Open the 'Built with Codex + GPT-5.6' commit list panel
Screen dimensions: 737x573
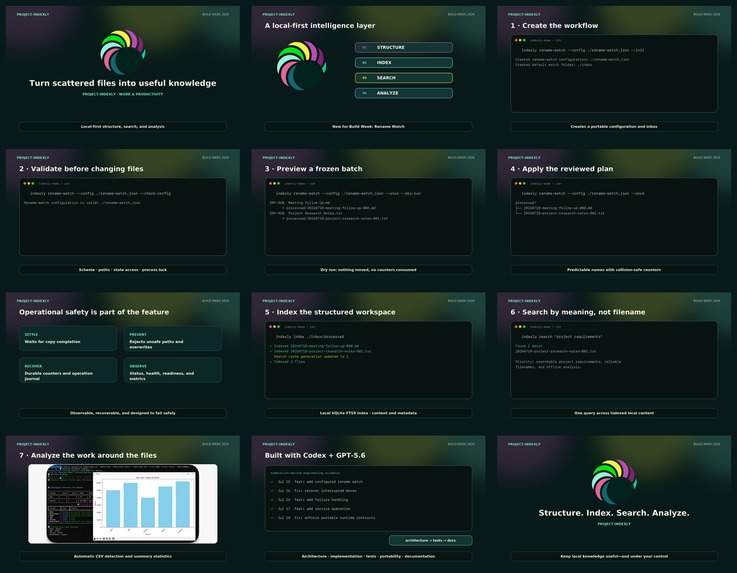point(368,499)
